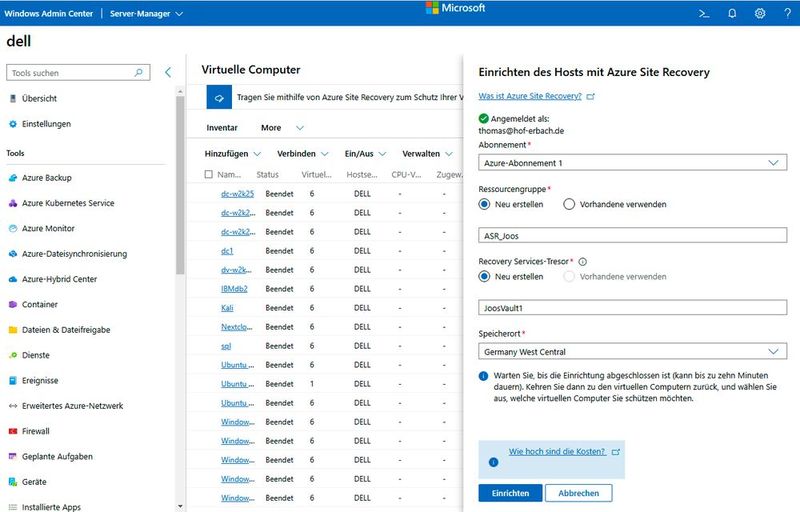Open the Nextclo... virtual machine
The height and width of the screenshot is (512, 800).
click(x=237, y=327)
